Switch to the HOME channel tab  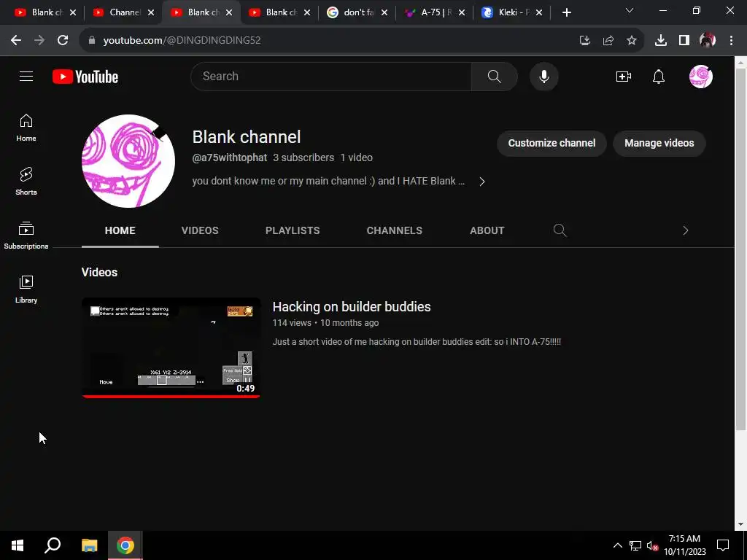(120, 230)
